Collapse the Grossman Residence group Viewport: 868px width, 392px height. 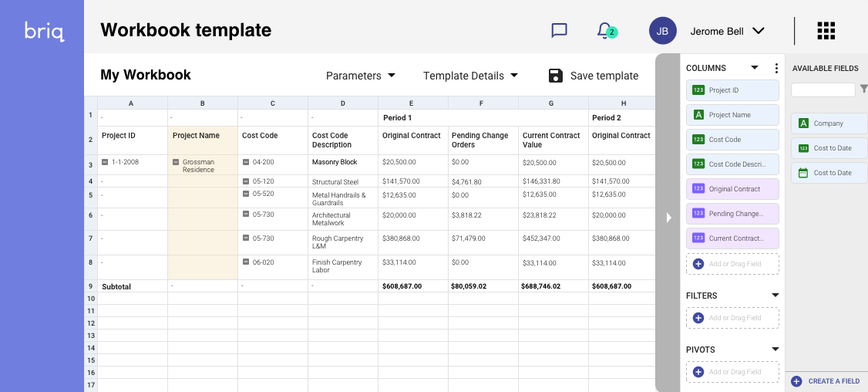coord(176,163)
